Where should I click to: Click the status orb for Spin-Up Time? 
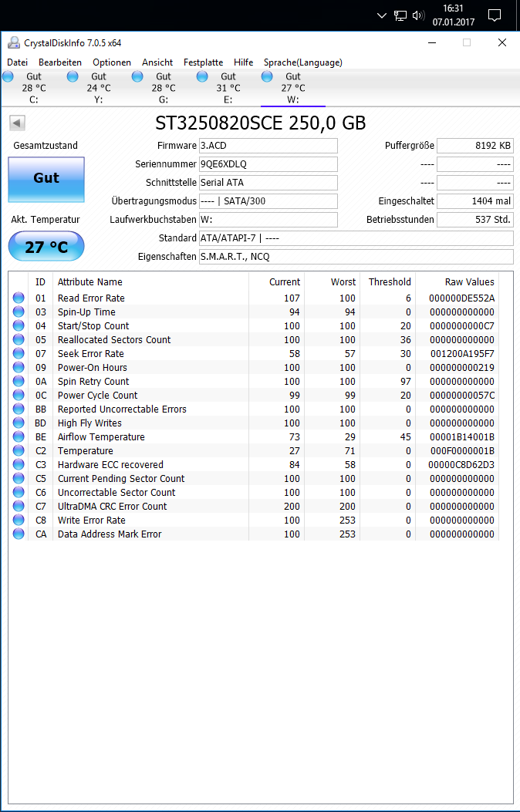click(x=19, y=312)
